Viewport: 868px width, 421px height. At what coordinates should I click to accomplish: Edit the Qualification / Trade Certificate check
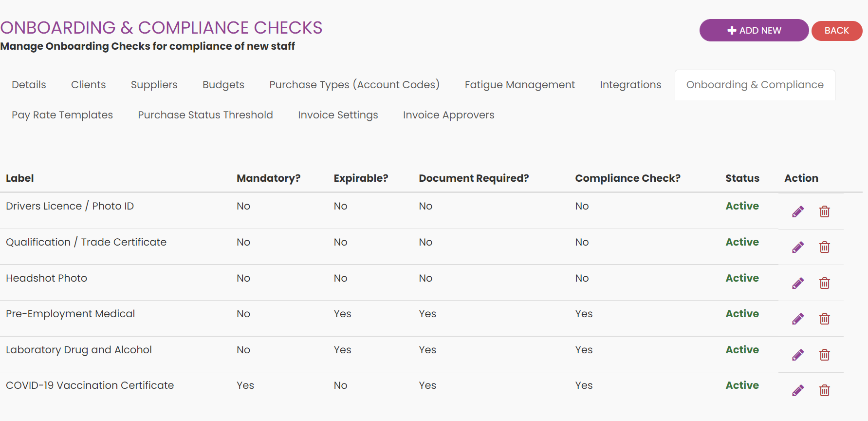pos(798,248)
